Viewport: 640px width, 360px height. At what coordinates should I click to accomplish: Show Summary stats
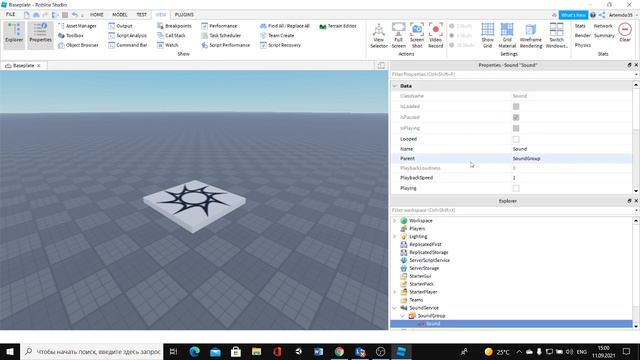point(604,36)
